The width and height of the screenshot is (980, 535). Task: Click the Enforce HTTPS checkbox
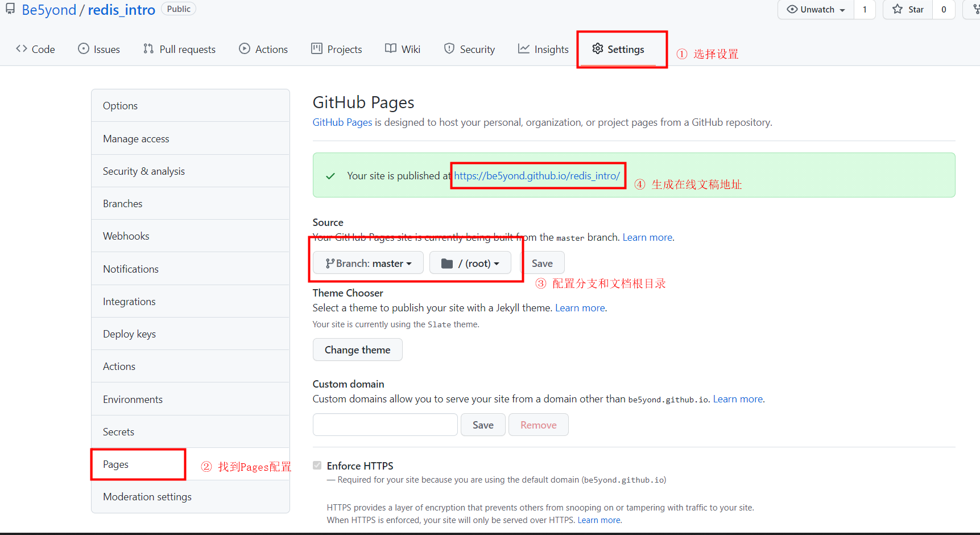pos(317,465)
